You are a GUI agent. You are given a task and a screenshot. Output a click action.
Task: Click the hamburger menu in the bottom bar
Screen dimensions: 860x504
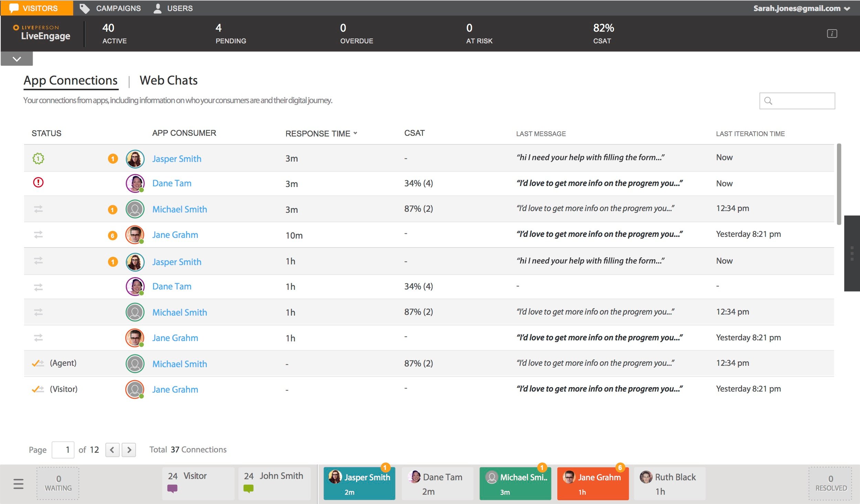coord(18,483)
